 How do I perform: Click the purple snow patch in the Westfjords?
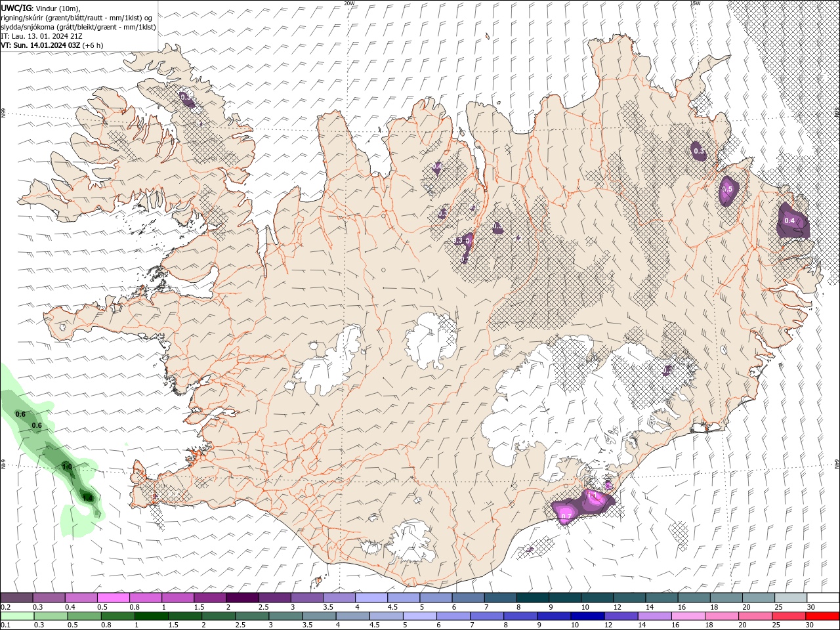[x=188, y=99]
